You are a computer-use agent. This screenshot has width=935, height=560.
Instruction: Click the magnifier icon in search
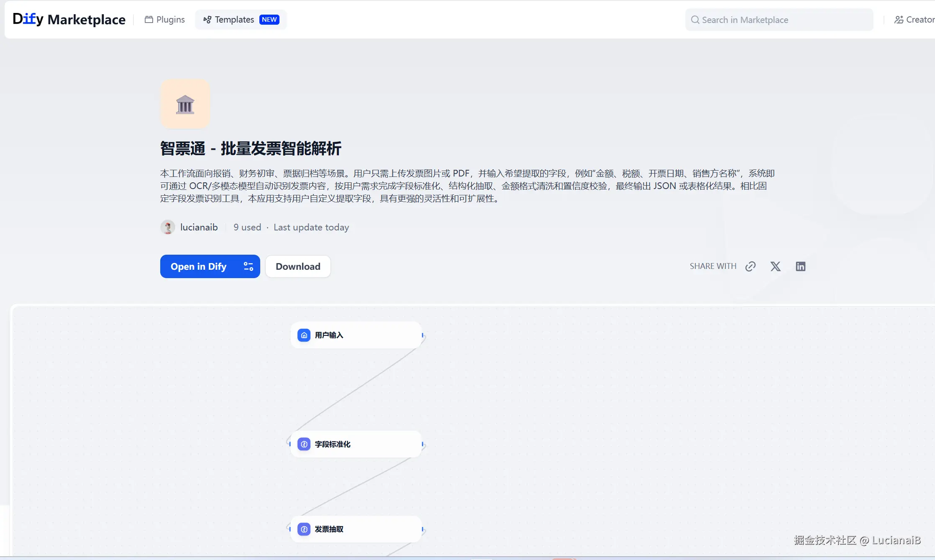tap(695, 20)
